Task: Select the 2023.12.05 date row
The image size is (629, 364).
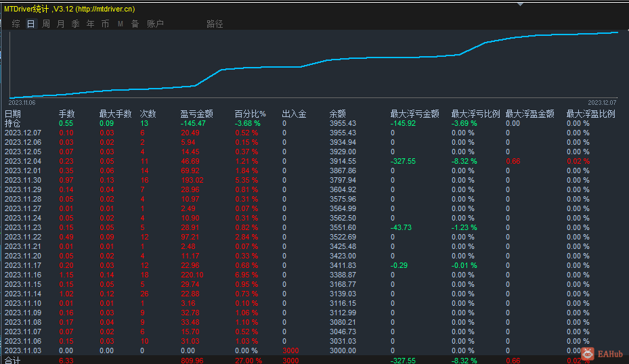Action: coord(23,152)
